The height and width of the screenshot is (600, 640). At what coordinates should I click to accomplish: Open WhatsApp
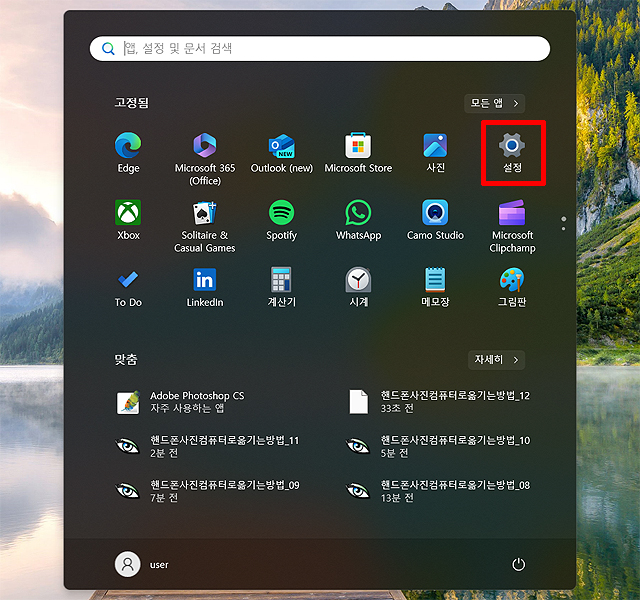(358, 220)
